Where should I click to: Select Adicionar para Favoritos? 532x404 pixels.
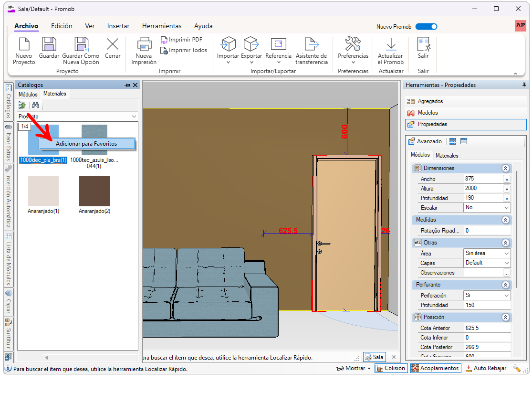click(86, 144)
